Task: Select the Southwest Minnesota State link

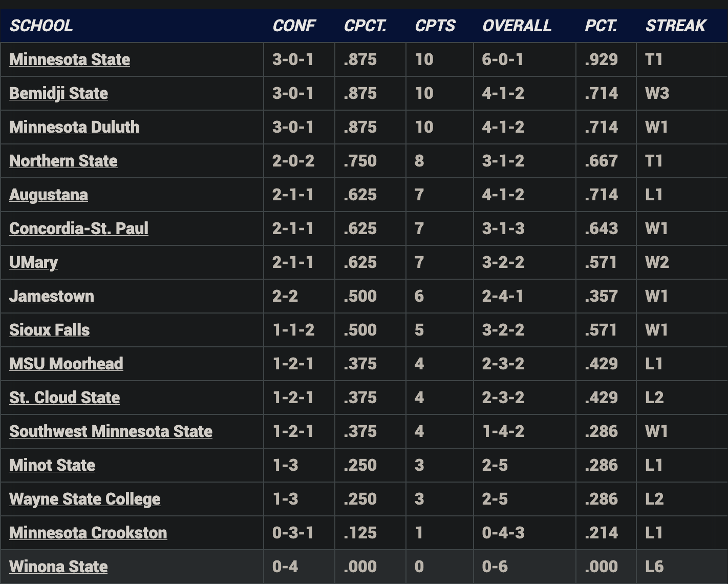Action: [x=111, y=431]
